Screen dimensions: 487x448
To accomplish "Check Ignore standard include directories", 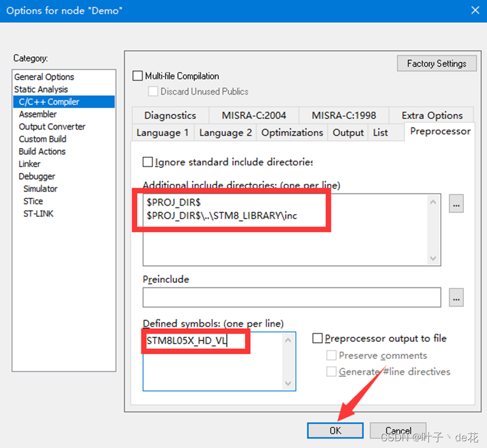I will coord(148,162).
